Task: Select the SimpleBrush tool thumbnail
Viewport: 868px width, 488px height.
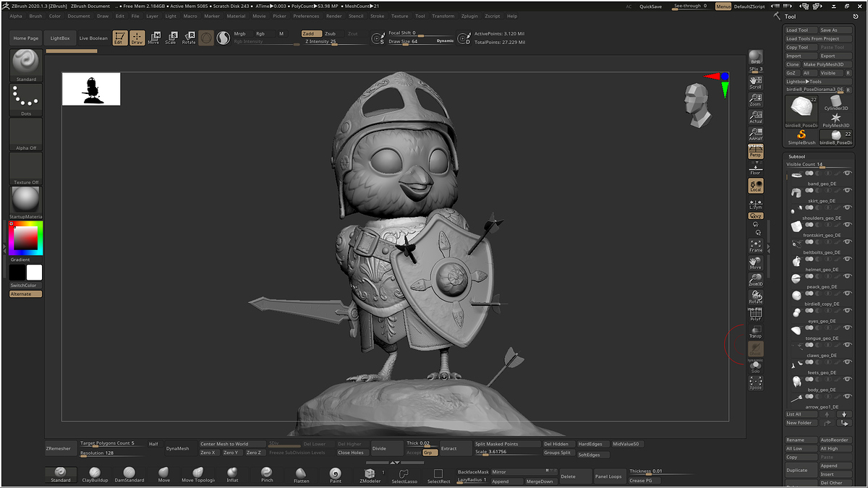Action: 801,135
